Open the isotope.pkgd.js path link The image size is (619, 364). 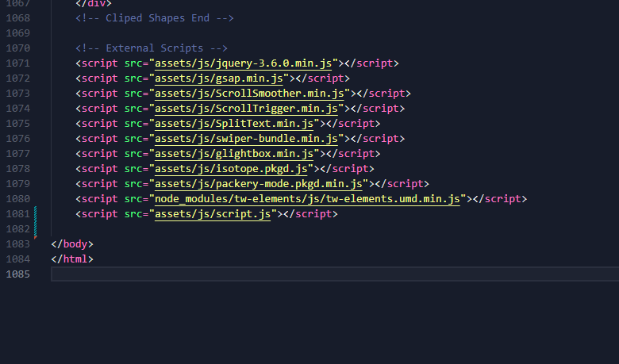[231, 169]
